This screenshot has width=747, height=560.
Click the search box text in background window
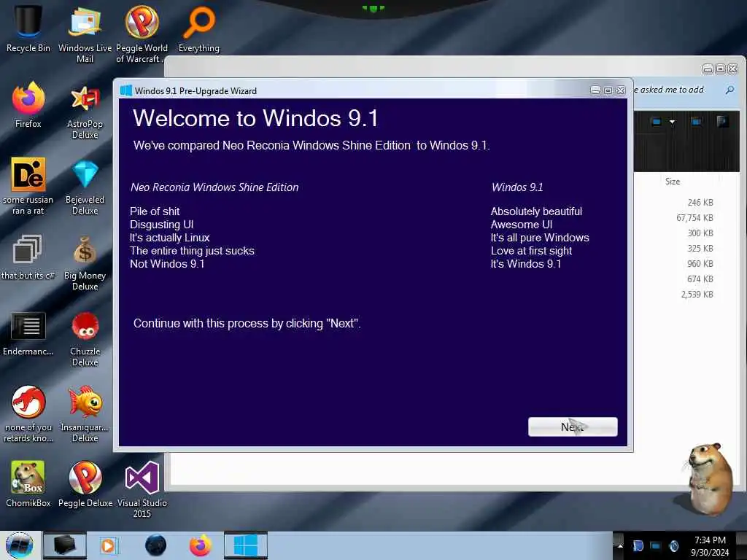point(668,90)
